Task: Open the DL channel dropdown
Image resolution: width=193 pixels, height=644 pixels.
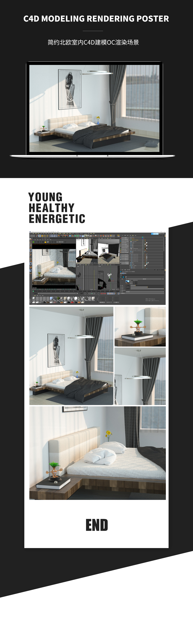Action: 61,242
